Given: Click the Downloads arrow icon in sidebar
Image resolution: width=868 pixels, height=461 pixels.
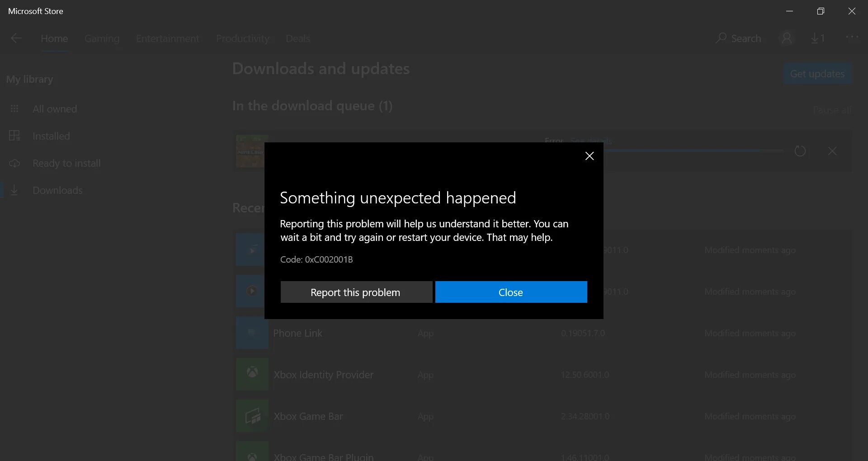Looking at the screenshot, I should [14, 190].
